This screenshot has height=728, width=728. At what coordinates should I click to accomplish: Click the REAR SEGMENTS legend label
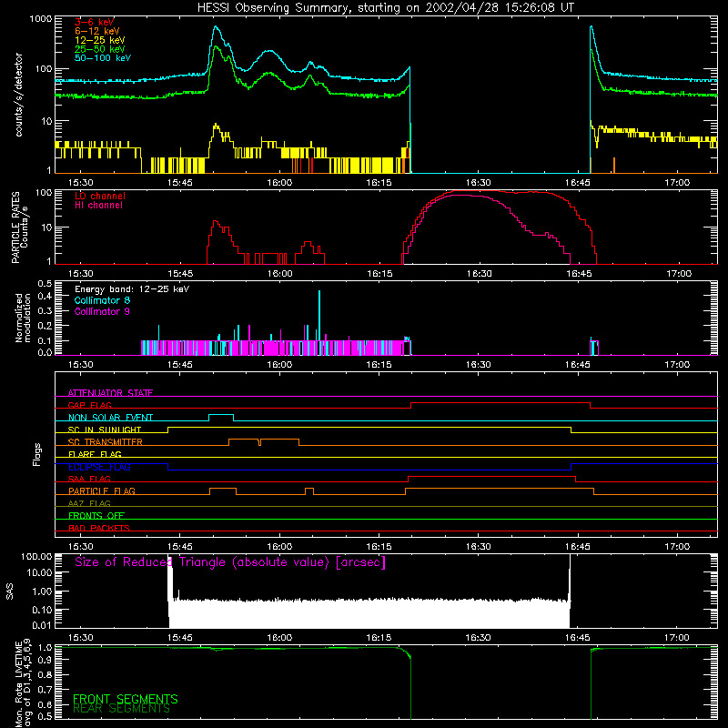tap(122, 709)
